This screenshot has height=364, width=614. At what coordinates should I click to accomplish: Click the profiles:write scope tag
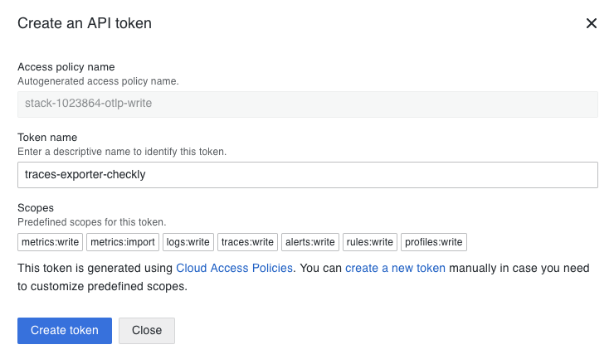(x=434, y=242)
